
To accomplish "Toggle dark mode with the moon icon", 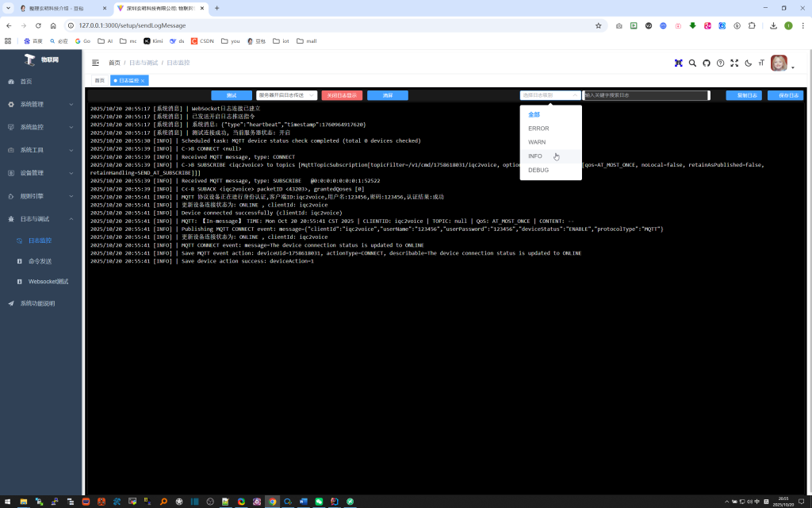I will coord(748,63).
